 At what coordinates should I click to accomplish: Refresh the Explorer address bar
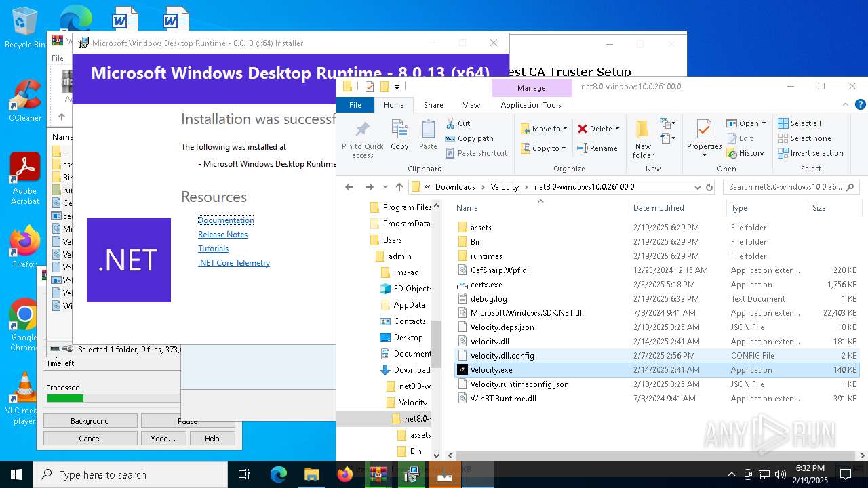tap(709, 187)
